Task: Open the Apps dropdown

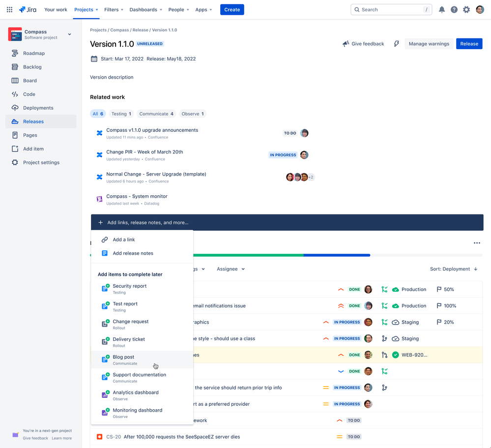Action: pos(203,9)
